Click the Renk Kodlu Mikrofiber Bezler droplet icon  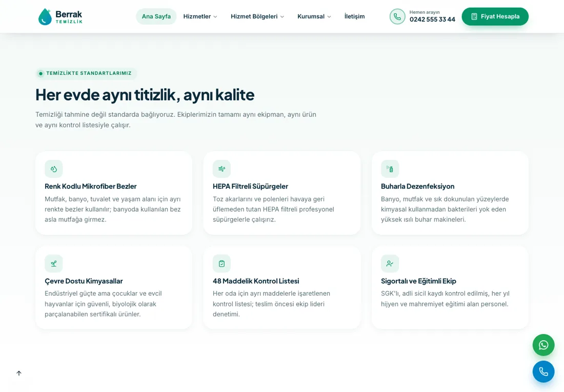[x=54, y=169]
